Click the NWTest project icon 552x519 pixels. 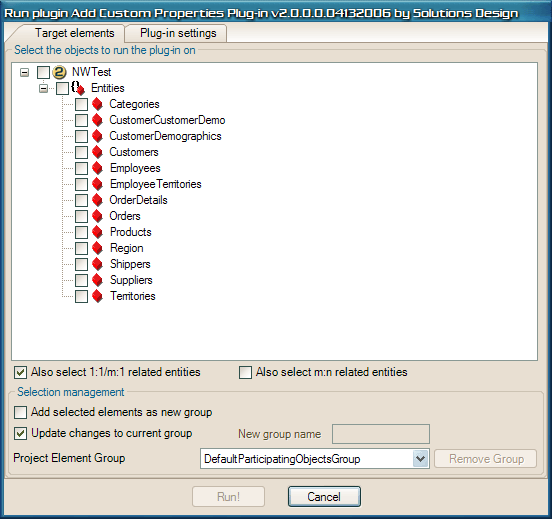tap(59, 72)
